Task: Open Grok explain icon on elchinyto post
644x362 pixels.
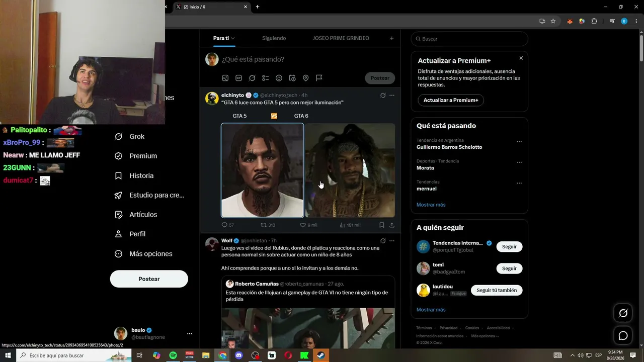Action: pyautogui.click(x=383, y=95)
